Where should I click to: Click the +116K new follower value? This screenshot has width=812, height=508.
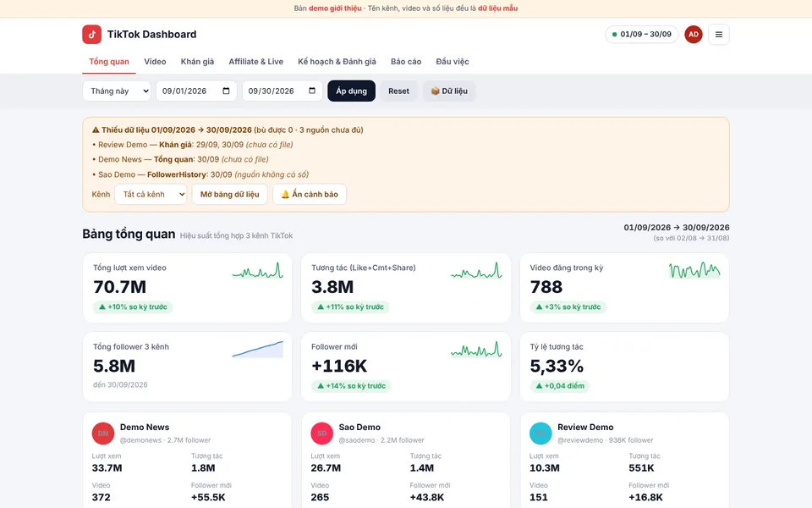tap(339, 366)
